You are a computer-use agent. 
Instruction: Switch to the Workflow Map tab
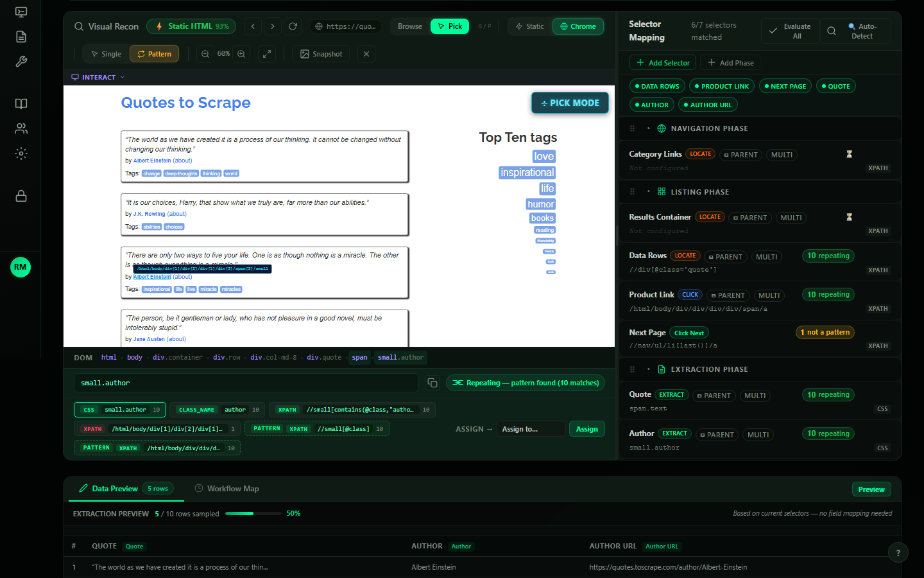click(x=227, y=489)
